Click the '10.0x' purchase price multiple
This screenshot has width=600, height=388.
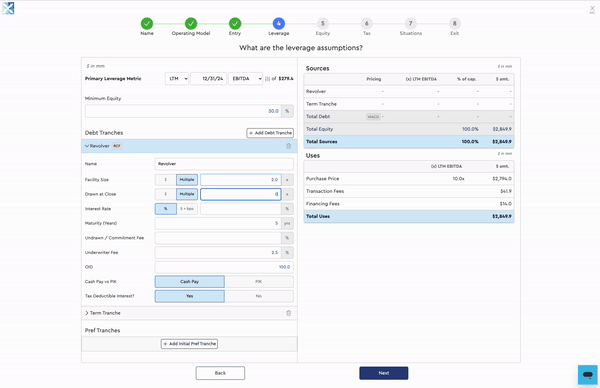(x=458, y=179)
